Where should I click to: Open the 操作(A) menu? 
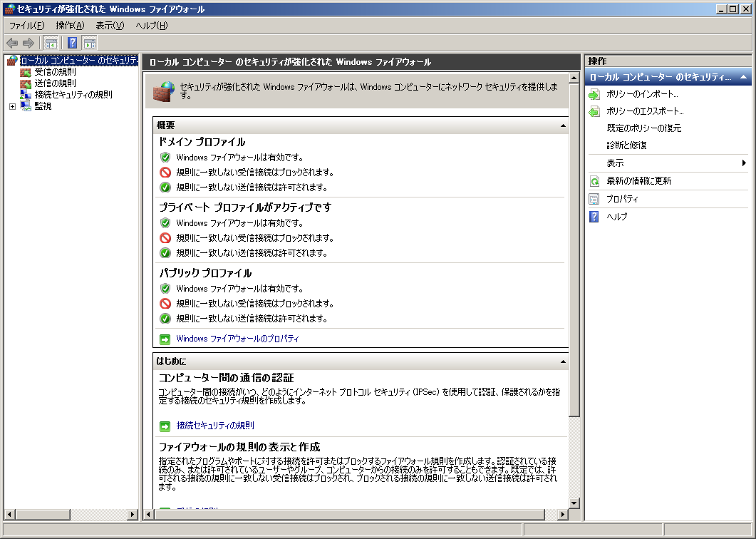coord(70,26)
